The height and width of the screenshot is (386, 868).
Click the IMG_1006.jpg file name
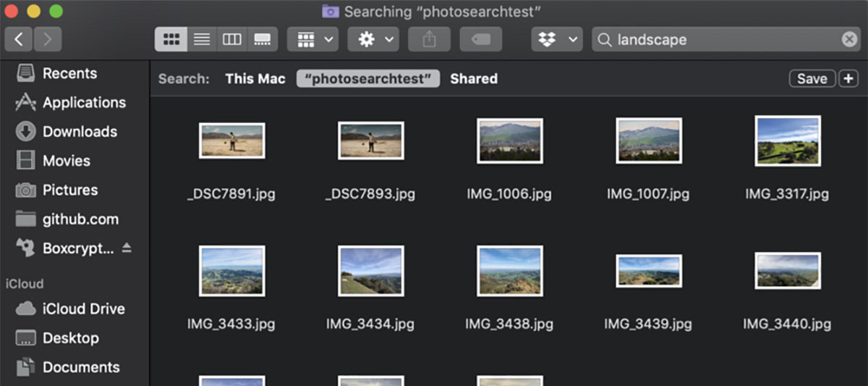pyautogui.click(x=509, y=194)
